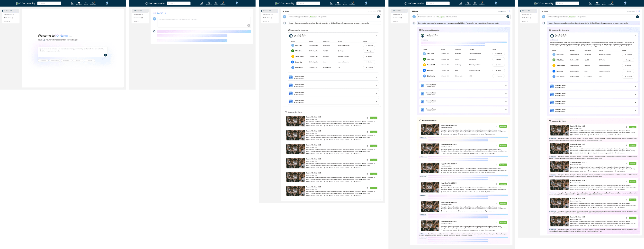The height and width of the screenshot is (249, 644).
Task: Toggle AI Deep Search in the rightmost frame
Action: click(638, 11)
